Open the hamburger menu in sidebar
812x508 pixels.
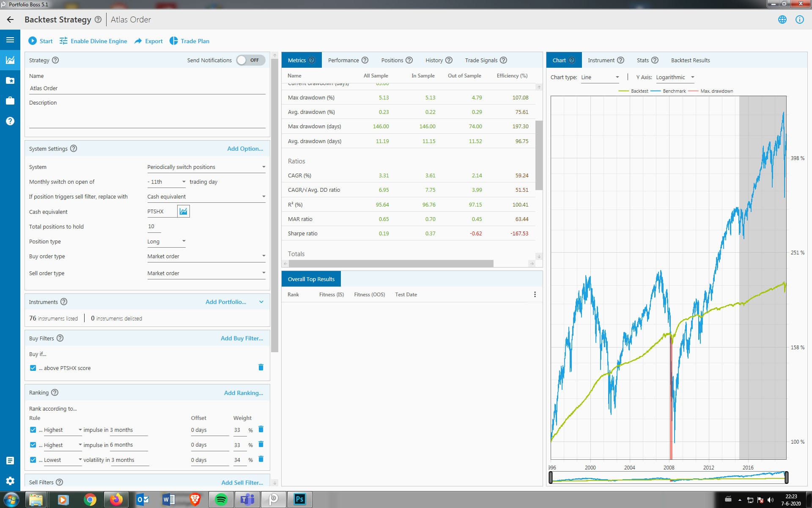click(10, 40)
